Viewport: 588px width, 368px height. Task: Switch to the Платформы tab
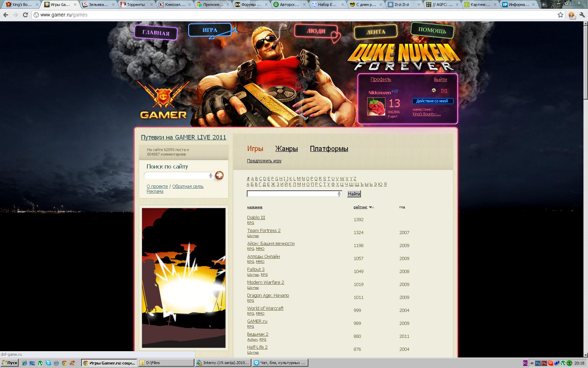[329, 149]
